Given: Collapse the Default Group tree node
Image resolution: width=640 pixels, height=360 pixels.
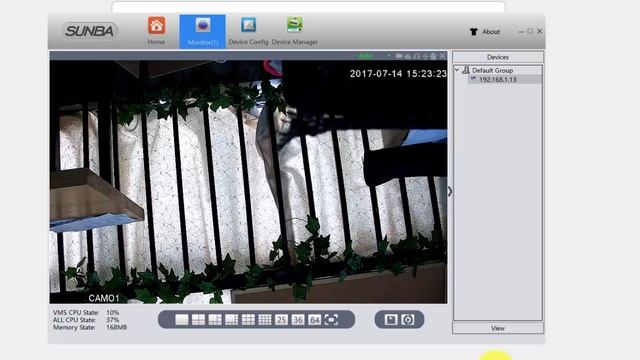Looking at the screenshot, I should 457,70.
